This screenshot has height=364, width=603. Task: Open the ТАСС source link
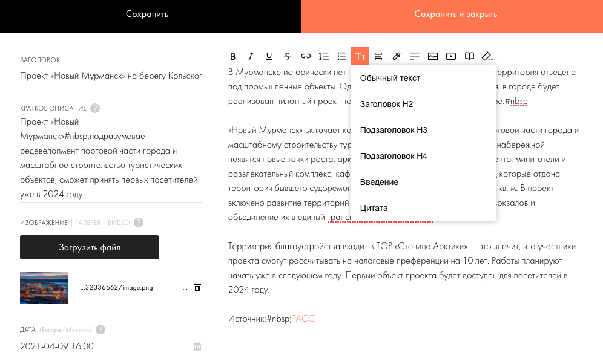(x=303, y=318)
